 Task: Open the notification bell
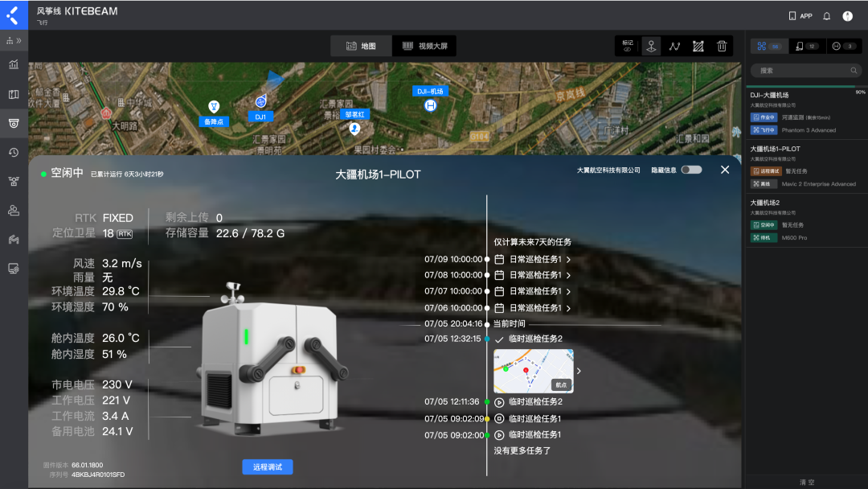826,16
